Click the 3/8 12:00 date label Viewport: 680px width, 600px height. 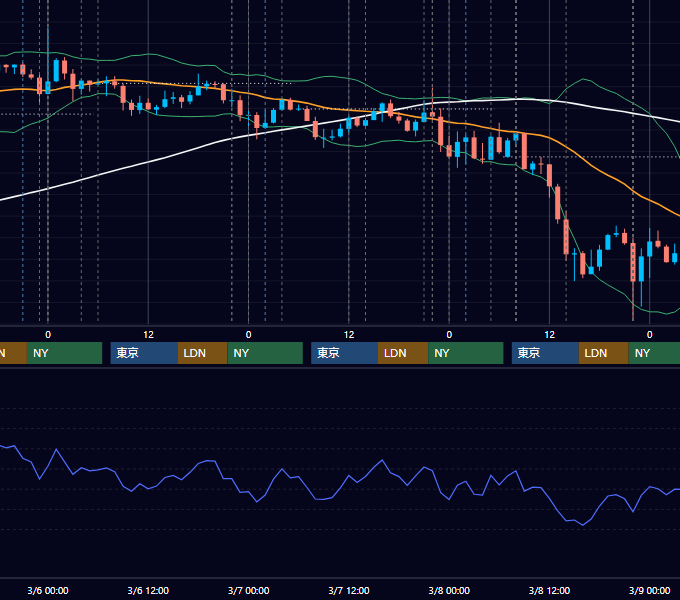[549, 590]
